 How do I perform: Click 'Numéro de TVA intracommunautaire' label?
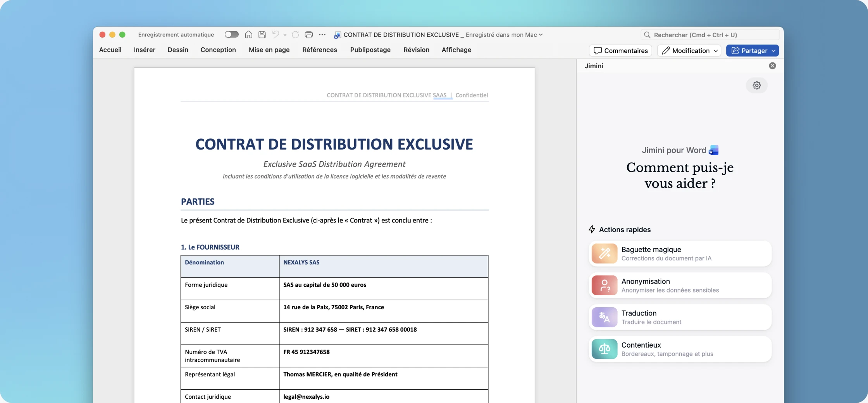212,356
